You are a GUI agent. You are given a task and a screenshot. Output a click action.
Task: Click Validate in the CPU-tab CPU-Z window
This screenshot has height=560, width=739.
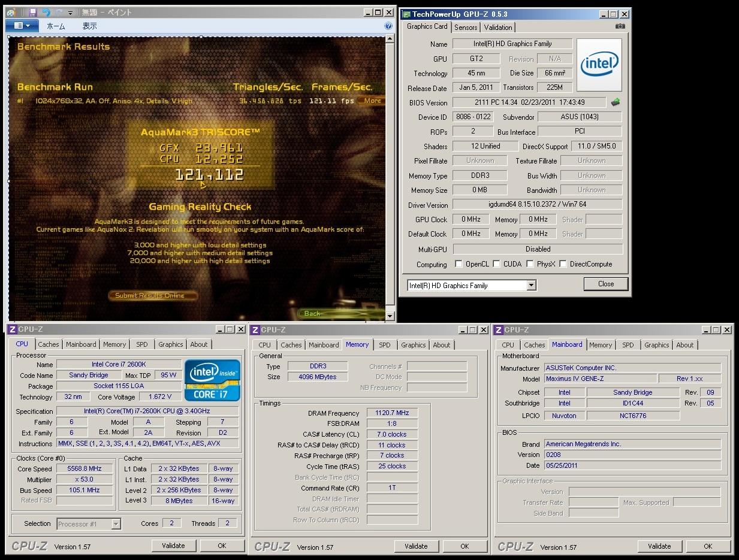tap(173, 546)
